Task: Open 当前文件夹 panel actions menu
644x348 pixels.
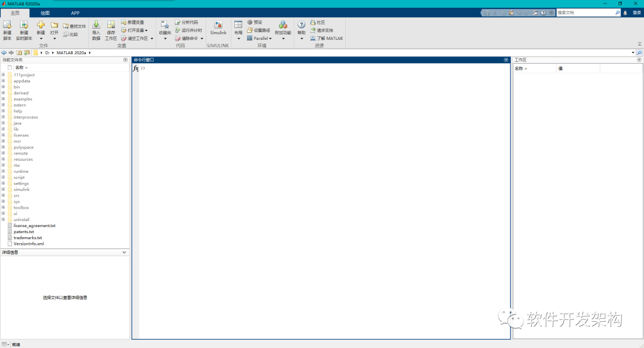Action: pyautogui.click(x=125, y=60)
